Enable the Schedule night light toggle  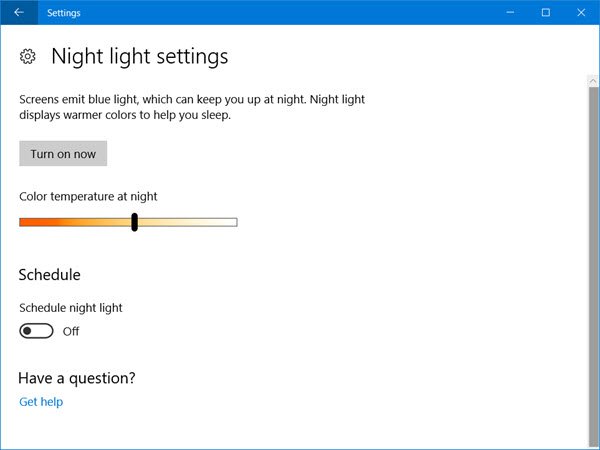point(36,331)
